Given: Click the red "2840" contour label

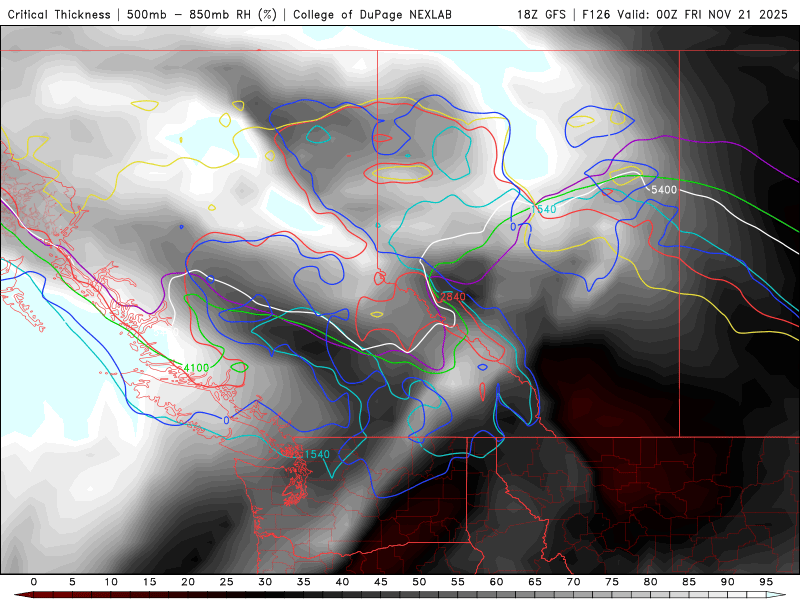Looking at the screenshot, I should [x=453, y=296].
